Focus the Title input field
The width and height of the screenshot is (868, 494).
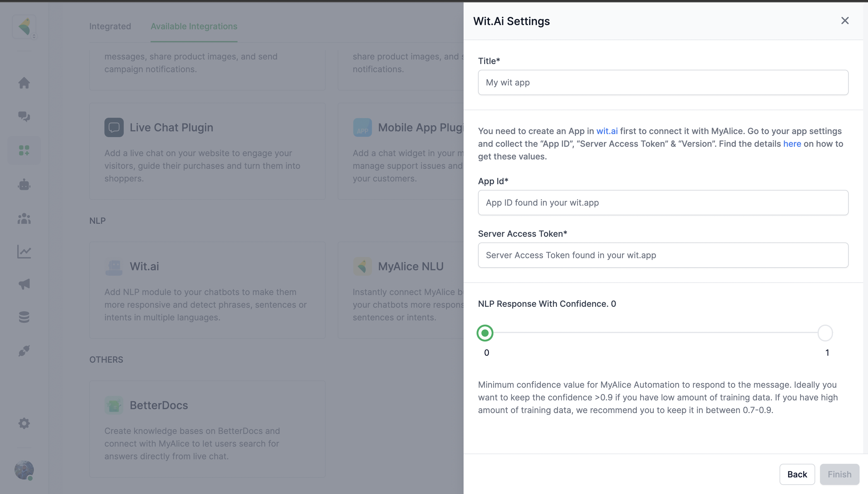click(663, 82)
